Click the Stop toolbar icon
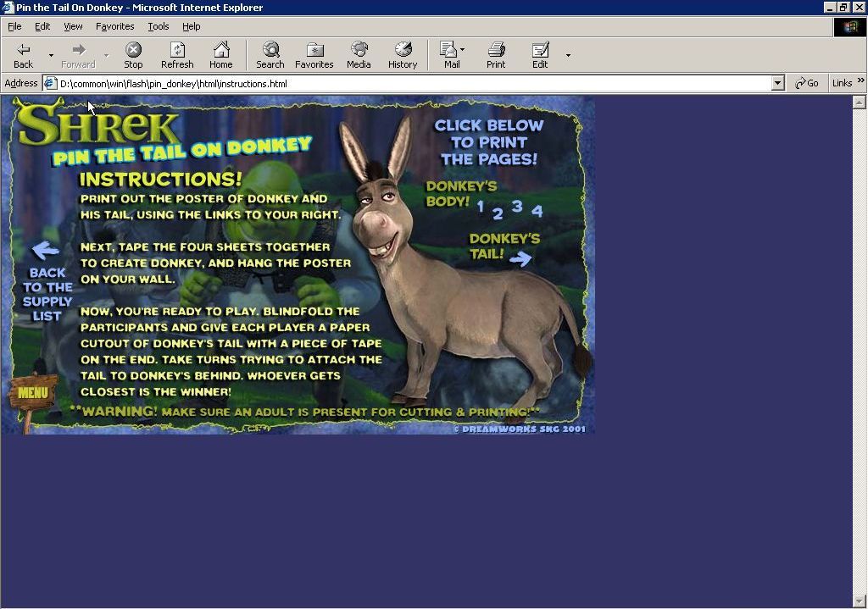Viewport: 868px width, 609px height. point(133,53)
